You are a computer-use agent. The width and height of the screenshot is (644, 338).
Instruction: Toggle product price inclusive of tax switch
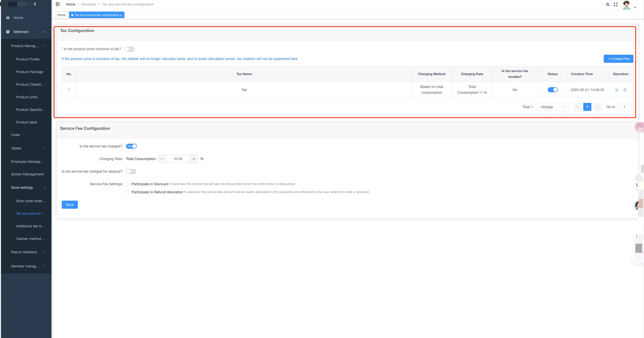(129, 49)
